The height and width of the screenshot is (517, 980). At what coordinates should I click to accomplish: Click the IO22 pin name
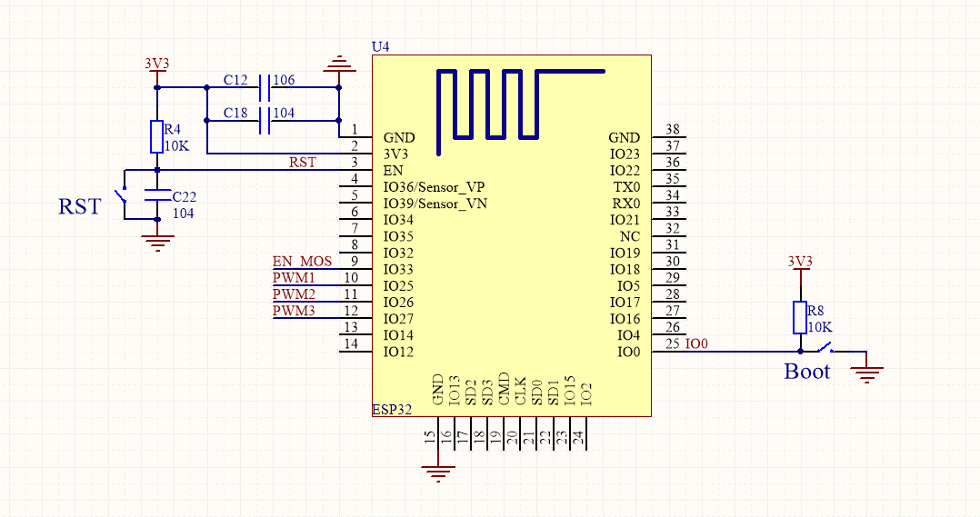click(x=625, y=171)
